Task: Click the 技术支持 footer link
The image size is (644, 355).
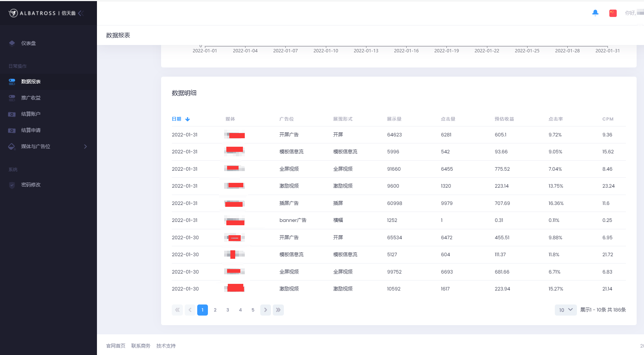Action: pos(166,346)
